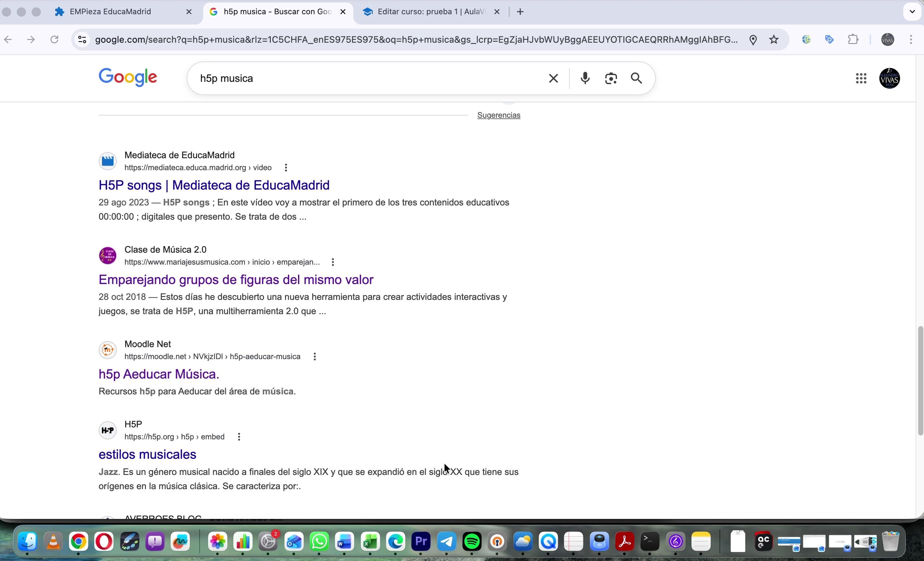Viewport: 924px width, 561px height.
Task: Open H5P songs Mediateca result link
Action: point(214,185)
